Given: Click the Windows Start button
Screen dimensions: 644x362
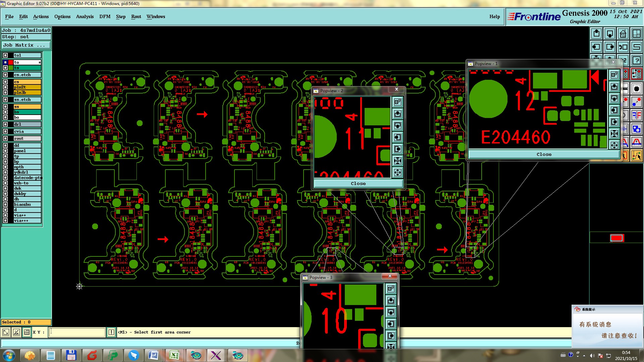Looking at the screenshot, I should [9, 355].
